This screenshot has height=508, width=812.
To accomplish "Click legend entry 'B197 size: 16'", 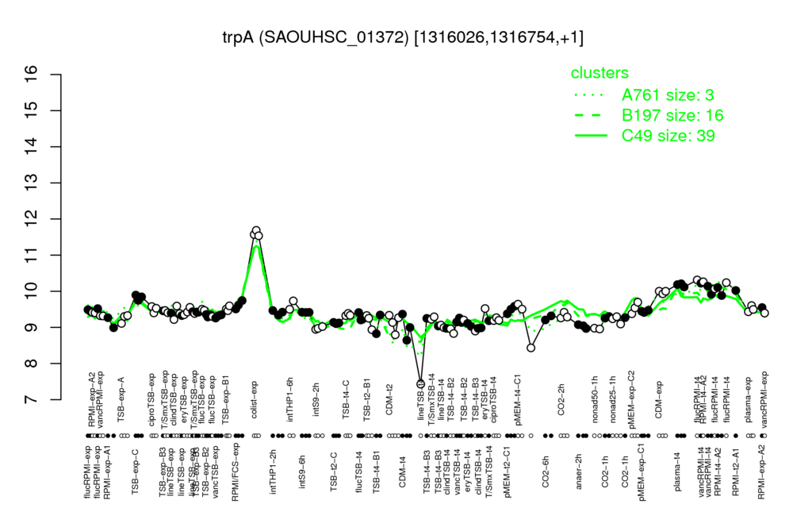I will pyautogui.click(x=672, y=115).
